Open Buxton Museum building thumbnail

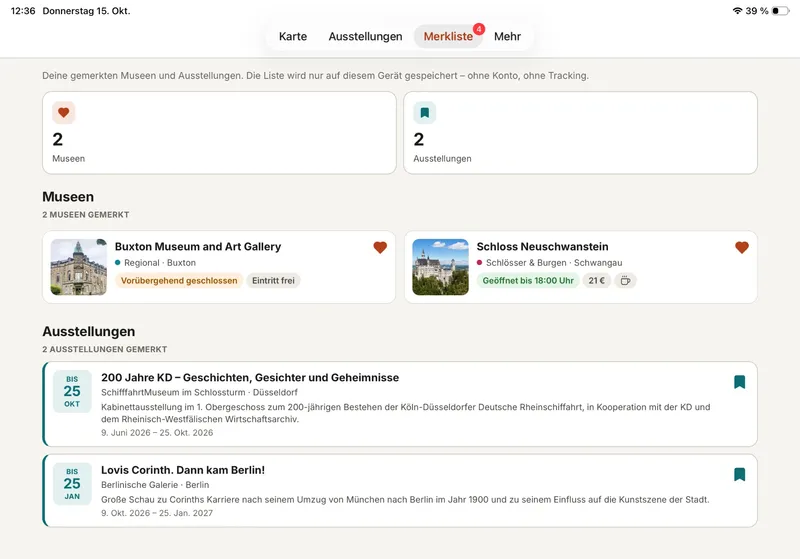[x=79, y=267]
